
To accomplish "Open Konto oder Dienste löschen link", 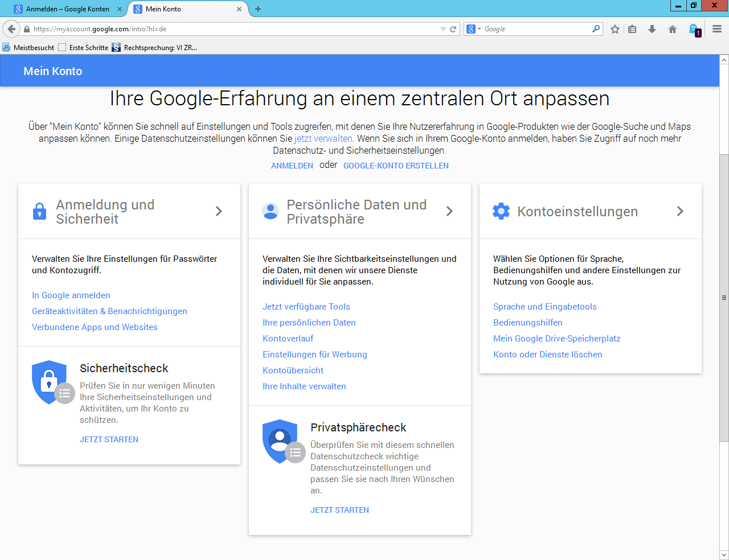I will pyautogui.click(x=548, y=355).
